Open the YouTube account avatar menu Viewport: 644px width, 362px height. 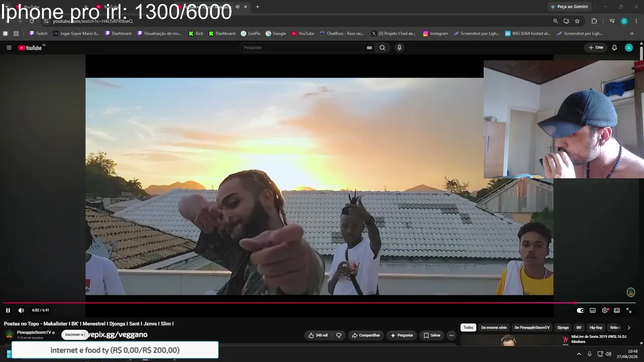click(629, 48)
